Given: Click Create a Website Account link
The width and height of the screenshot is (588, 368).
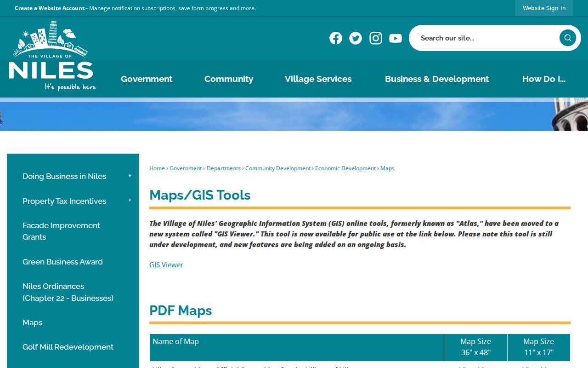Looking at the screenshot, I should tap(50, 8).
